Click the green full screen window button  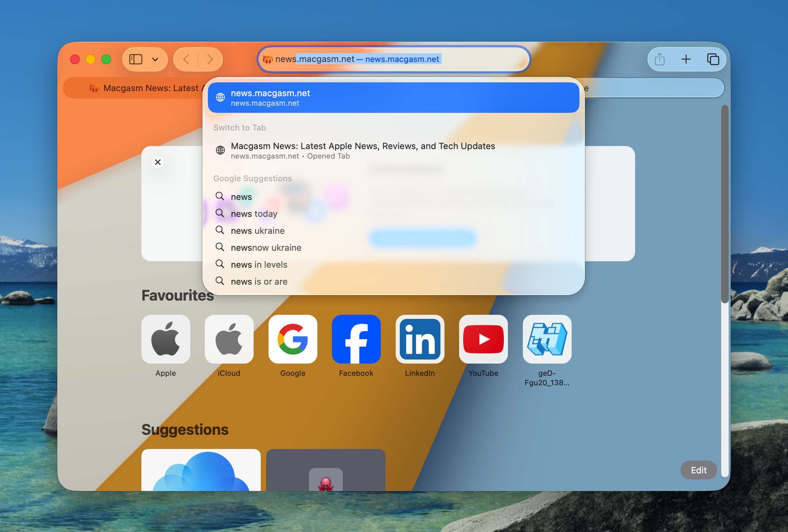pyautogui.click(x=106, y=59)
